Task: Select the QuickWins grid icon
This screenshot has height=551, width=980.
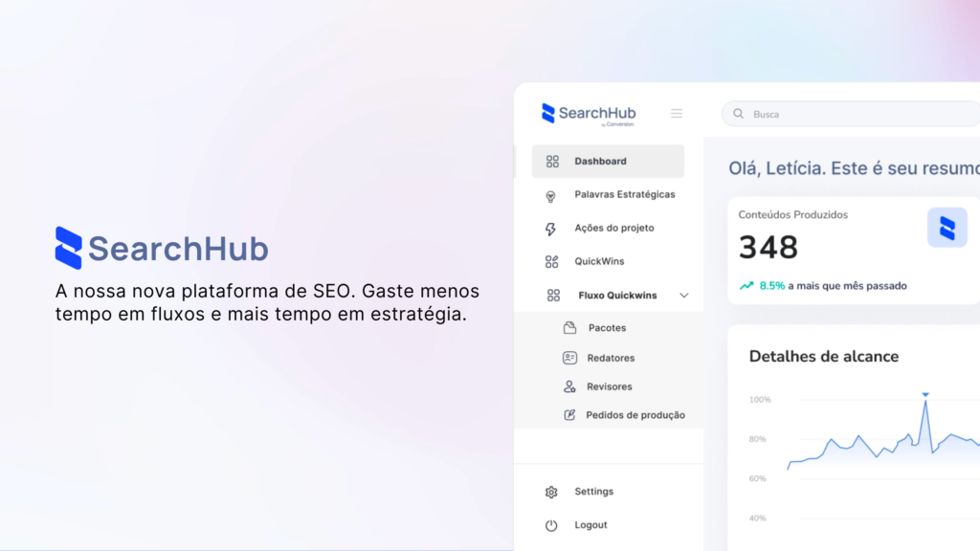Action: pyautogui.click(x=552, y=260)
